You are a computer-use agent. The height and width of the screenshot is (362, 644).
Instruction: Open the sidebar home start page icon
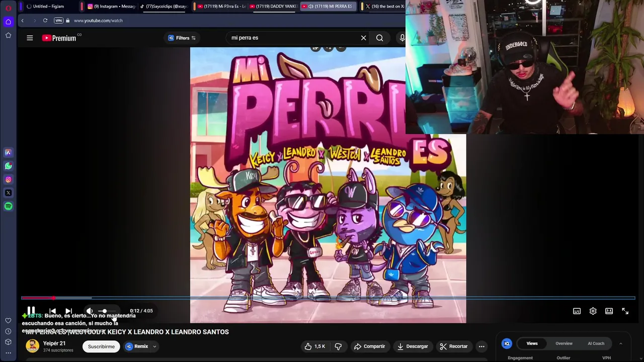pyautogui.click(x=8, y=22)
